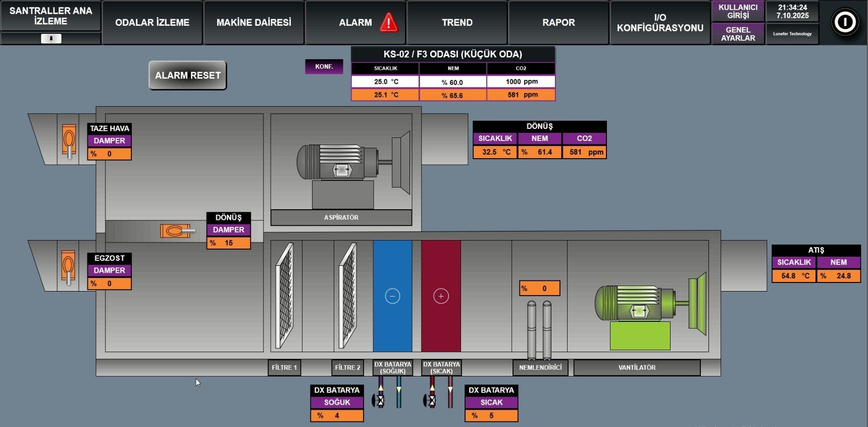Click the red alarm warning triangle
Image resolution: width=868 pixels, height=427 pixels.
388,22
